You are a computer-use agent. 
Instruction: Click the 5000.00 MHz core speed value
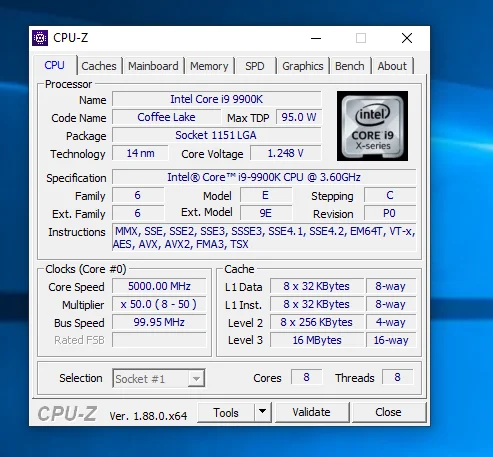point(159,286)
